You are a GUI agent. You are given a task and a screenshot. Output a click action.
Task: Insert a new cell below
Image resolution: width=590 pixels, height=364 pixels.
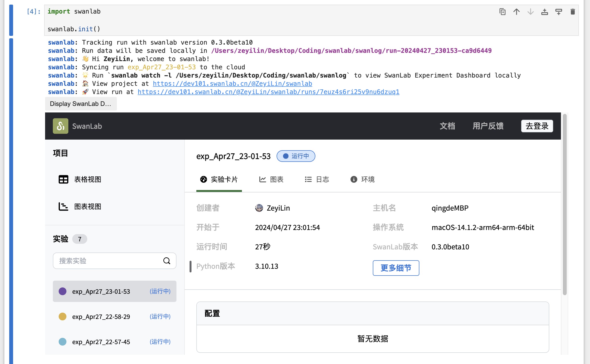559,11
